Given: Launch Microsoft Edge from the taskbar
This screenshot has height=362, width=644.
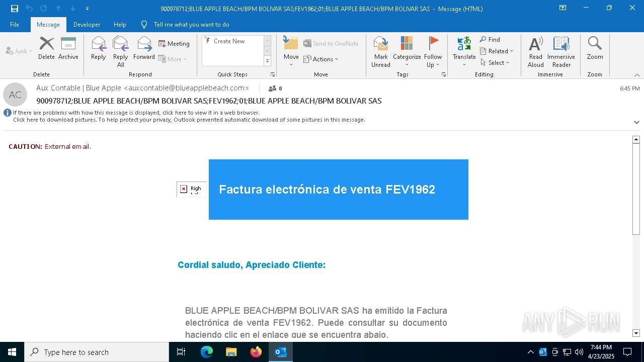Looking at the screenshot, I should [x=207, y=352].
